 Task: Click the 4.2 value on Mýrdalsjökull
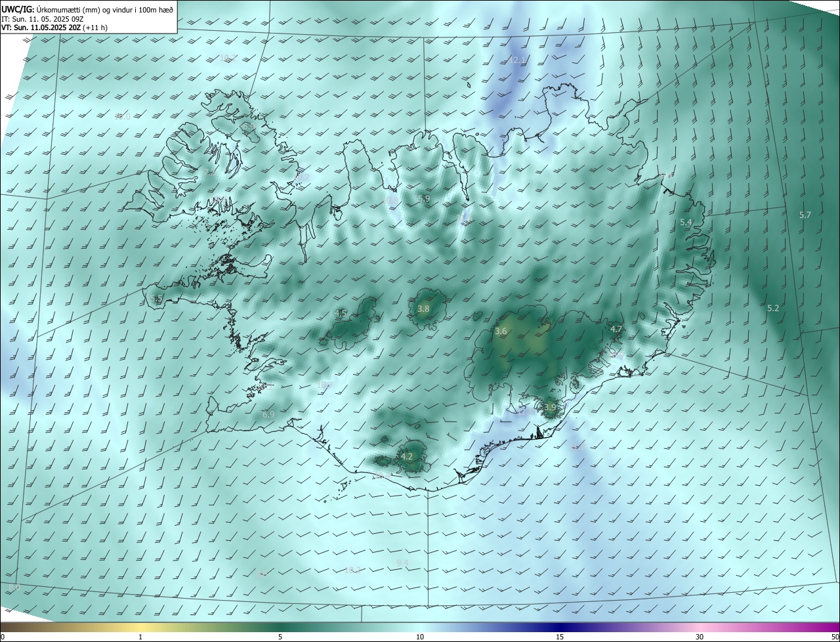tap(406, 456)
